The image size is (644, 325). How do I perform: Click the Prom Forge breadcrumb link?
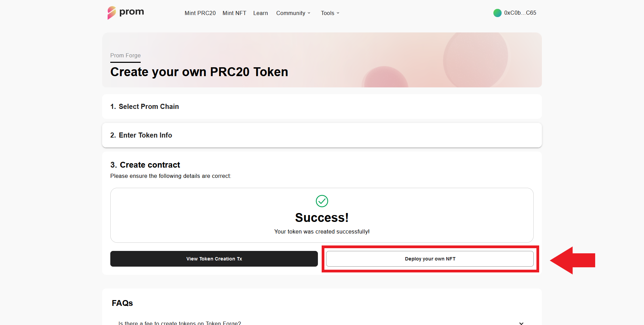coord(125,55)
